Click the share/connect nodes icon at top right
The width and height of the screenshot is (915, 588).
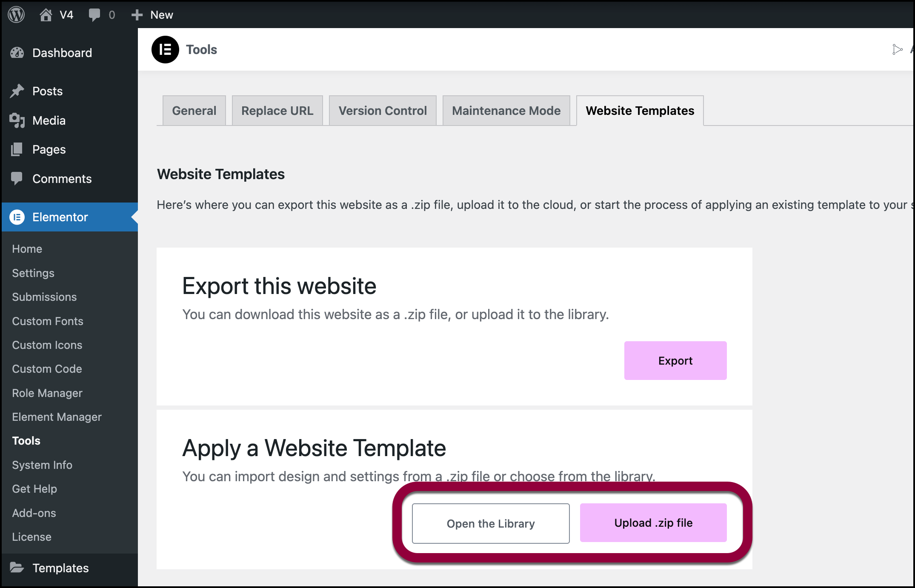click(897, 49)
